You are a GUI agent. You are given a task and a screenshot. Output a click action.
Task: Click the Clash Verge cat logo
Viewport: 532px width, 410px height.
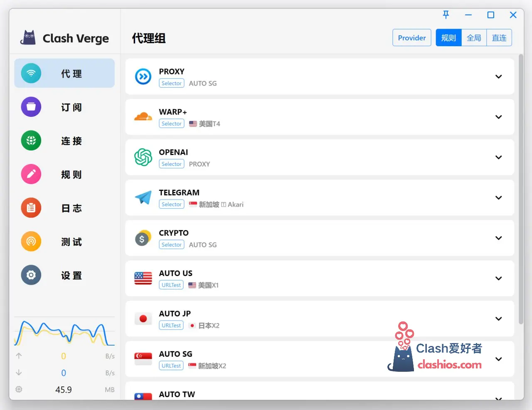point(28,38)
